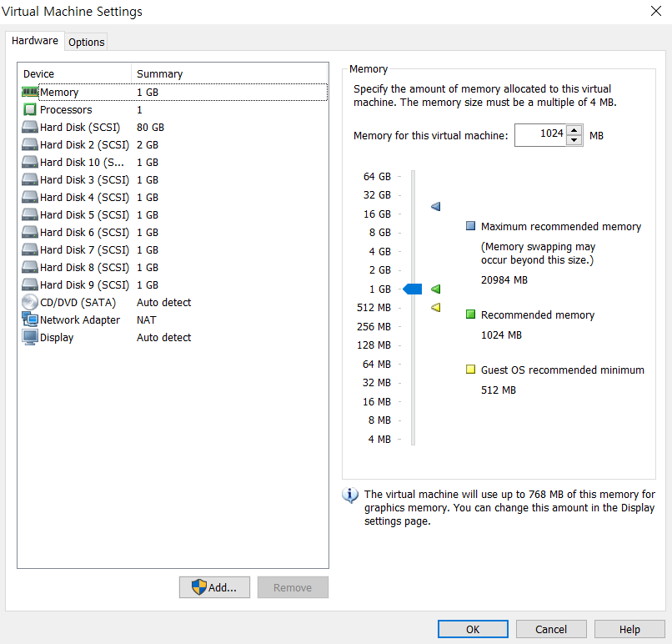The image size is (672, 644).
Task: Select Hard Disk (SCSI) 80 GB icon
Action: [x=29, y=128]
